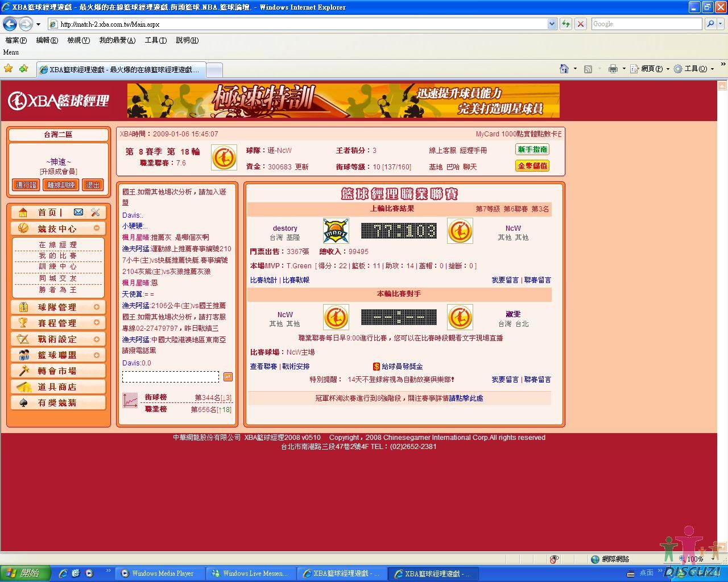This screenshot has width=728, height=582.
Task: Open the recent pages dropdown arrow
Action: pos(38,24)
